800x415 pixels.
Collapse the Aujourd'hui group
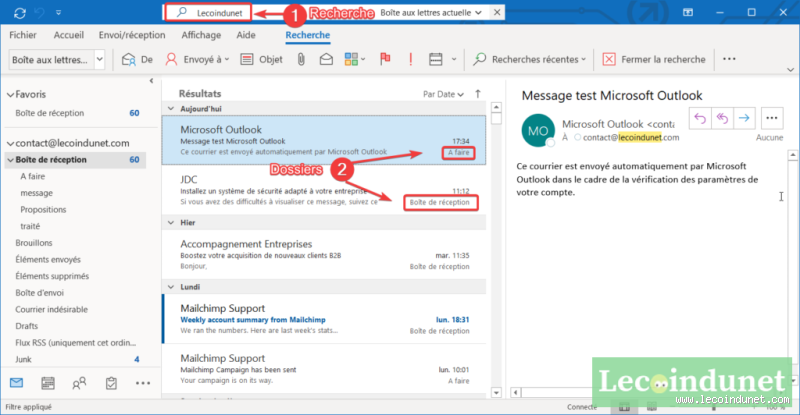tap(171, 109)
